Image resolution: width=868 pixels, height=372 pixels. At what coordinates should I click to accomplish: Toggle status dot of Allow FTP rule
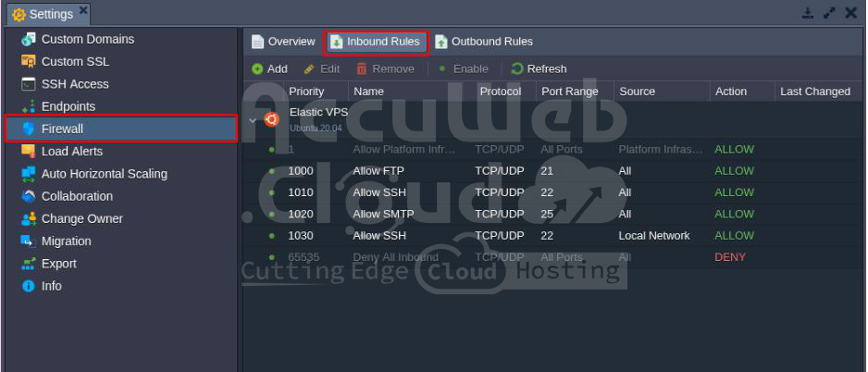coord(272,171)
